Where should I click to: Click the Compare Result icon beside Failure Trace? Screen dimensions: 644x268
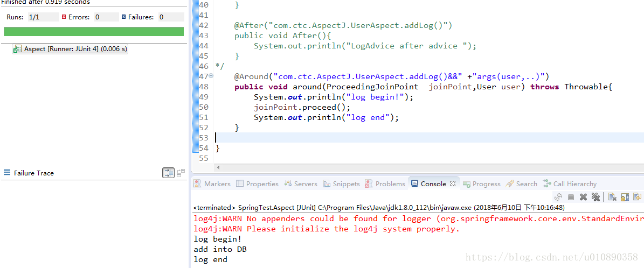181,173
